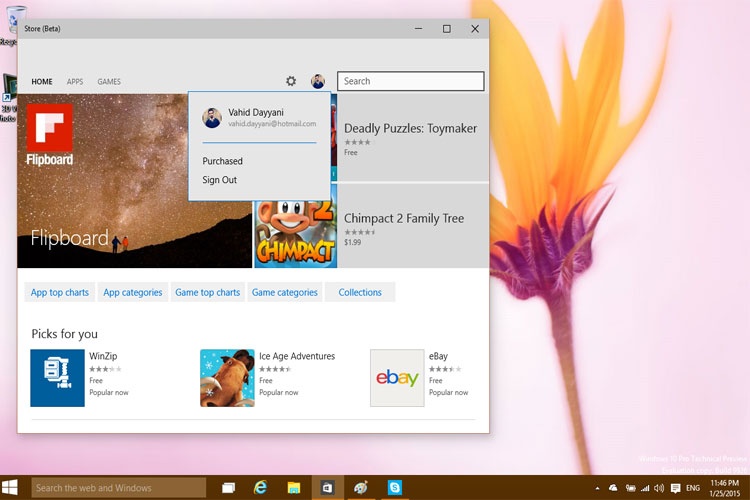The image size is (750, 500).
Task: Open the battery power tray icon
Action: pyautogui.click(x=630, y=488)
